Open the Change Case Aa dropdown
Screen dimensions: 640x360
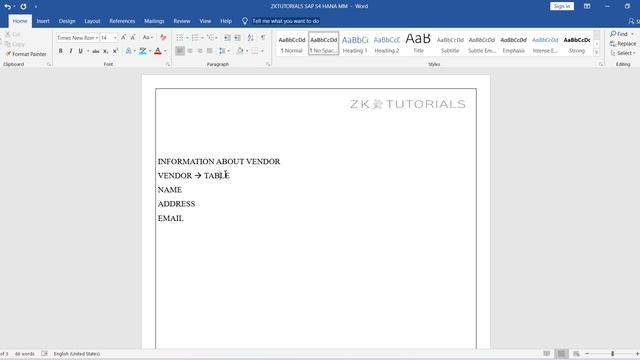[x=148, y=38]
